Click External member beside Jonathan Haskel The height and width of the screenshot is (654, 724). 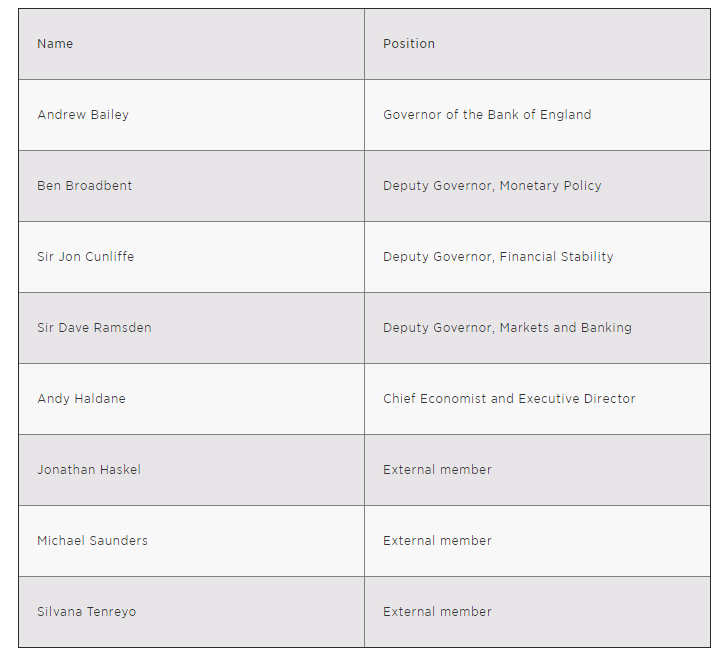[437, 470]
